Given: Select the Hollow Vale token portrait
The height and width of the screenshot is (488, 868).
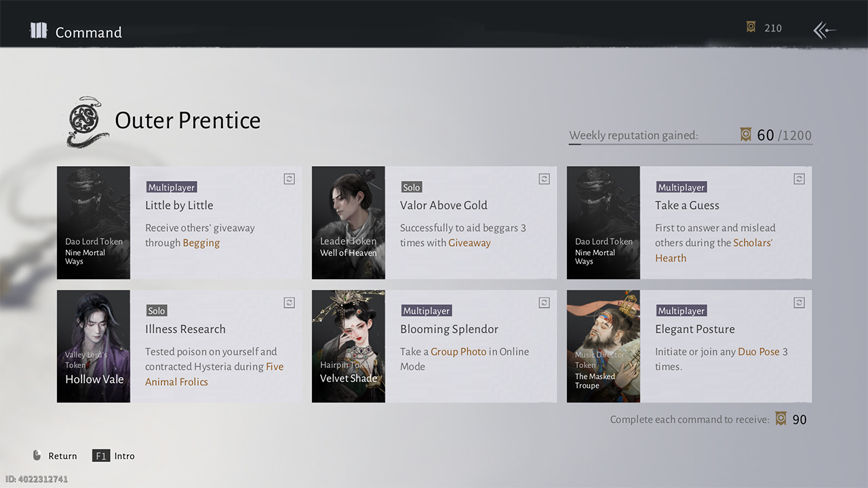Looking at the screenshot, I should 94,346.
